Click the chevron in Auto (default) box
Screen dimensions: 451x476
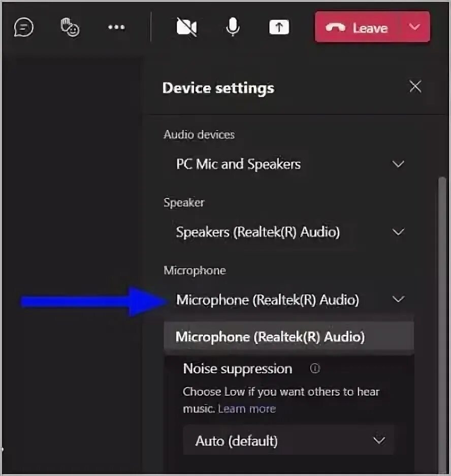click(x=379, y=440)
